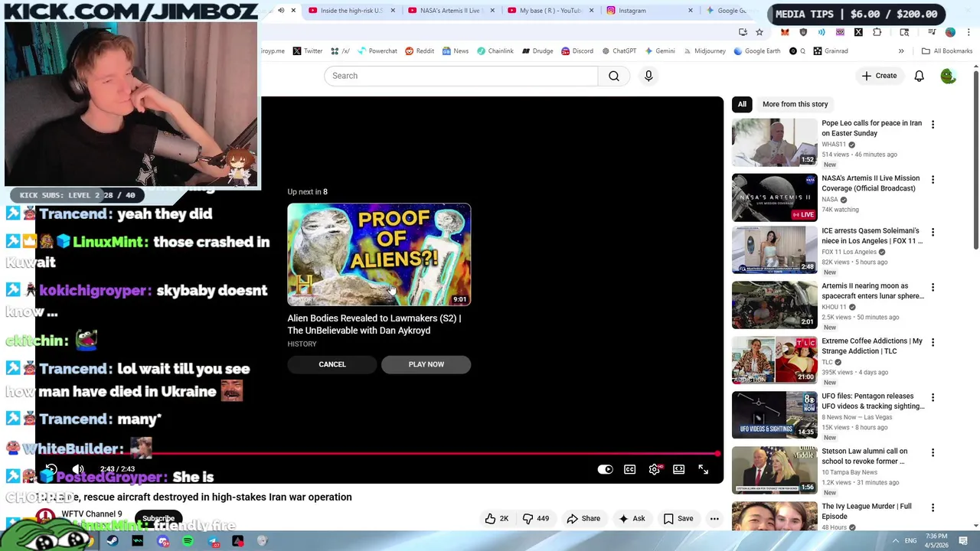The width and height of the screenshot is (980, 551).
Task: Close the Instagram tab
Action: (x=690, y=11)
